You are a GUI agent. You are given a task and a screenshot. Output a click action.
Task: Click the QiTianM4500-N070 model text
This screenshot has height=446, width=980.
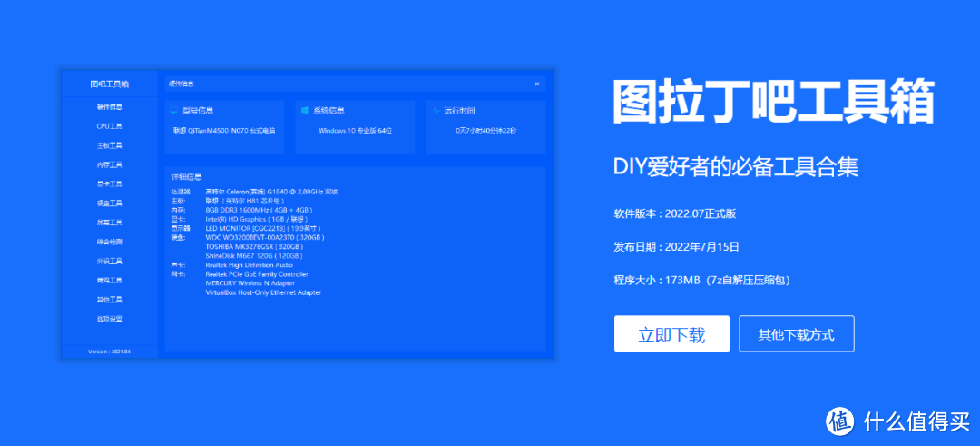point(224,131)
